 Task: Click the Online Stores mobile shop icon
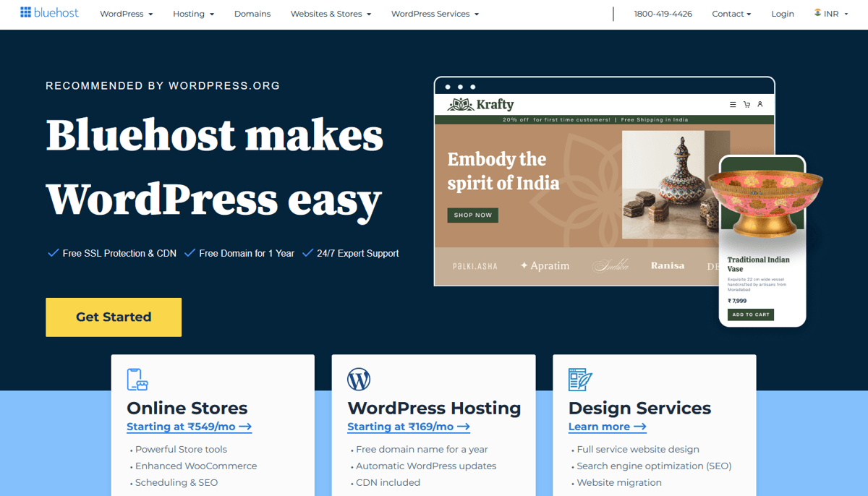[x=137, y=380]
